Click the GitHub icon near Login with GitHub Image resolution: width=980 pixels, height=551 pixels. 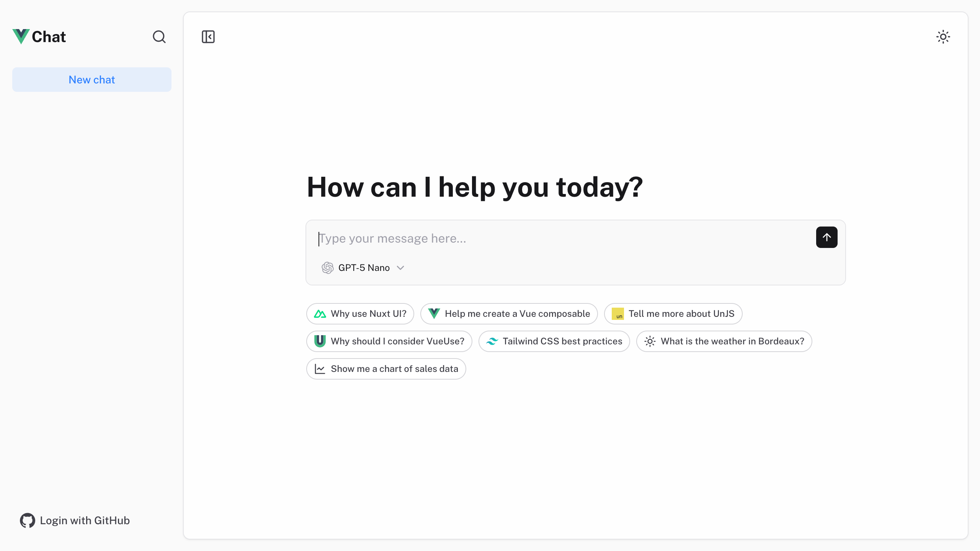click(27, 520)
